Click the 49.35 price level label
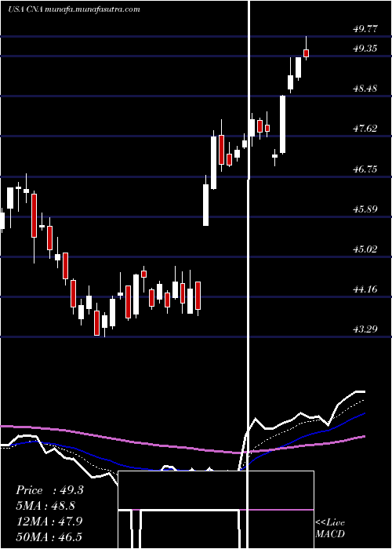 tap(365, 48)
